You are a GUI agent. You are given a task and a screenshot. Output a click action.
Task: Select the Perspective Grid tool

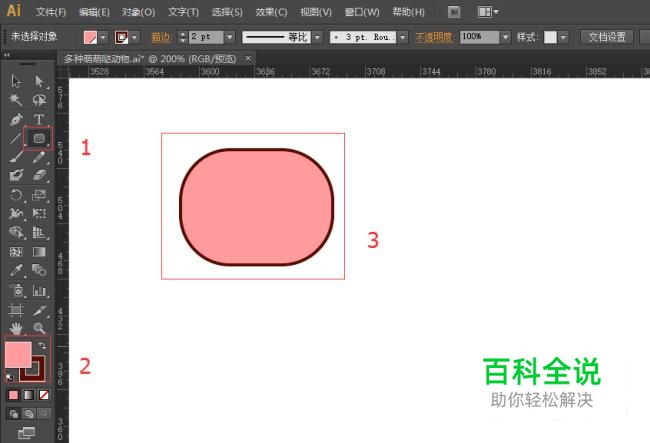(x=39, y=232)
